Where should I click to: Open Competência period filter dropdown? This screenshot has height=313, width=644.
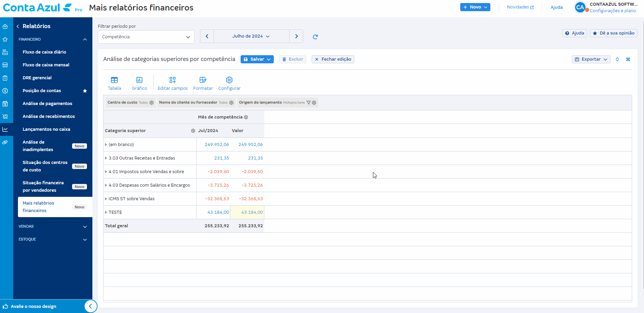click(x=146, y=37)
